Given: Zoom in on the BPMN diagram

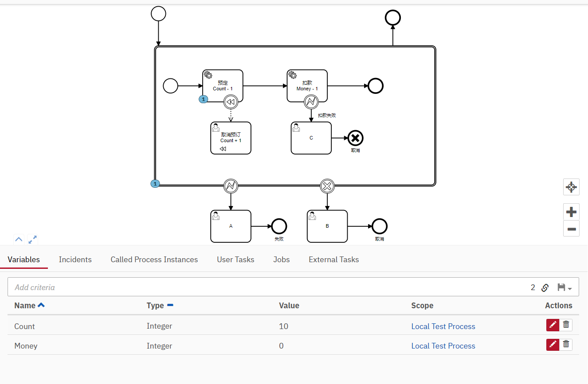Looking at the screenshot, I should [571, 211].
